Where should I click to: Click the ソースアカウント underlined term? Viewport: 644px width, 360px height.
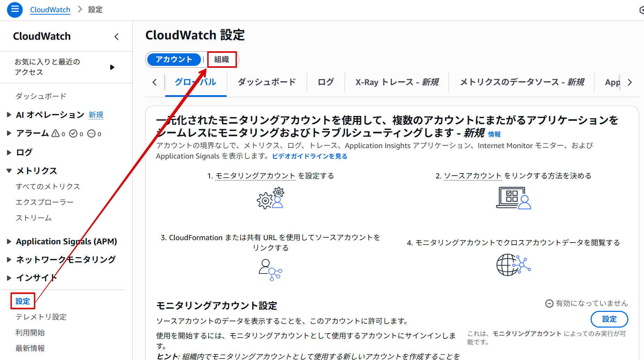(x=473, y=176)
